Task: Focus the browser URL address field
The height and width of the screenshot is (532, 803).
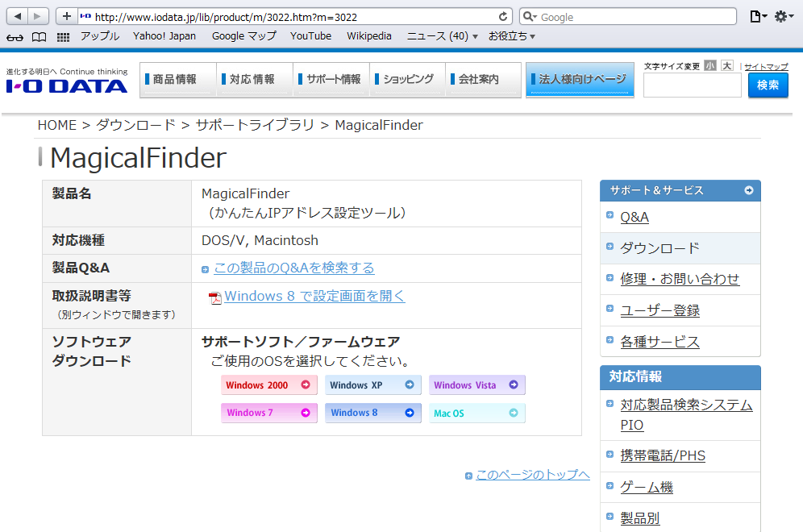Action: tap(294, 17)
